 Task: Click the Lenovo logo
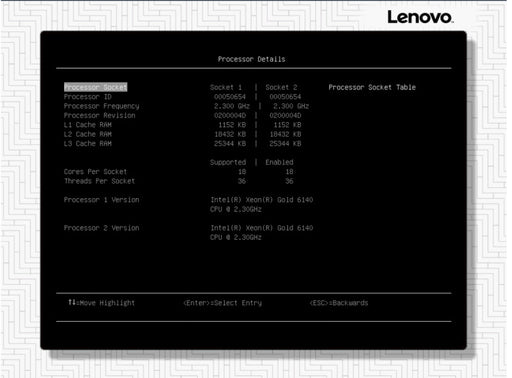click(420, 17)
